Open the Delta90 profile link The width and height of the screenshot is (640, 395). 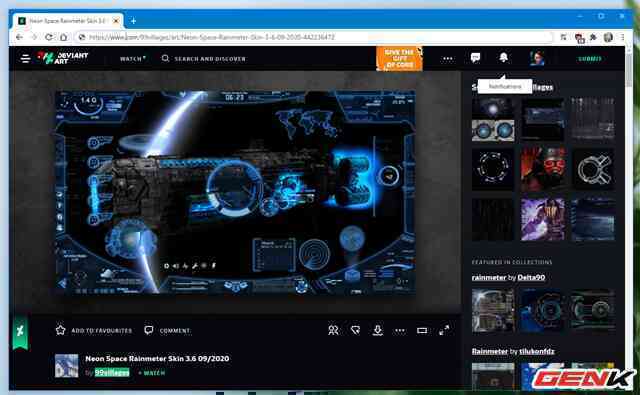pos(531,277)
